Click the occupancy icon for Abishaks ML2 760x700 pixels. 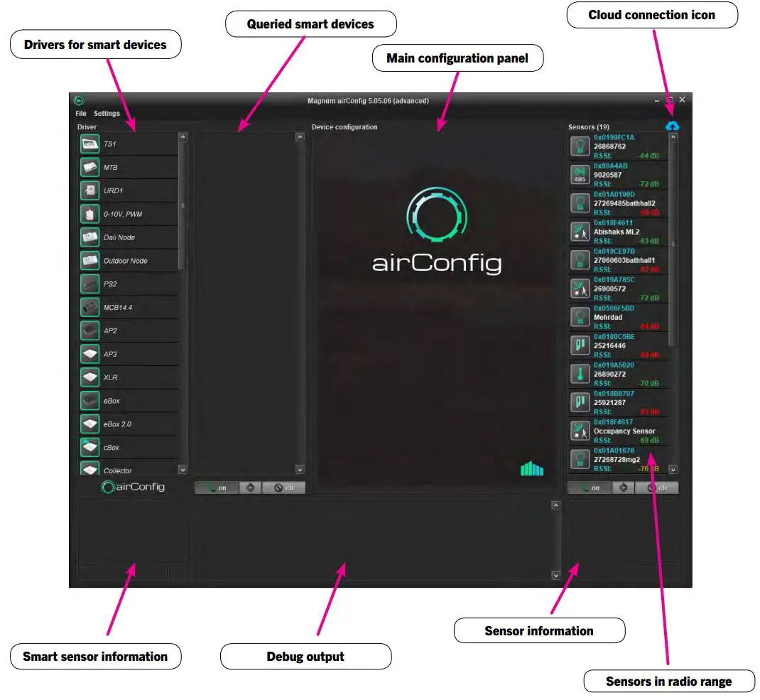pyautogui.click(x=580, y=232)
